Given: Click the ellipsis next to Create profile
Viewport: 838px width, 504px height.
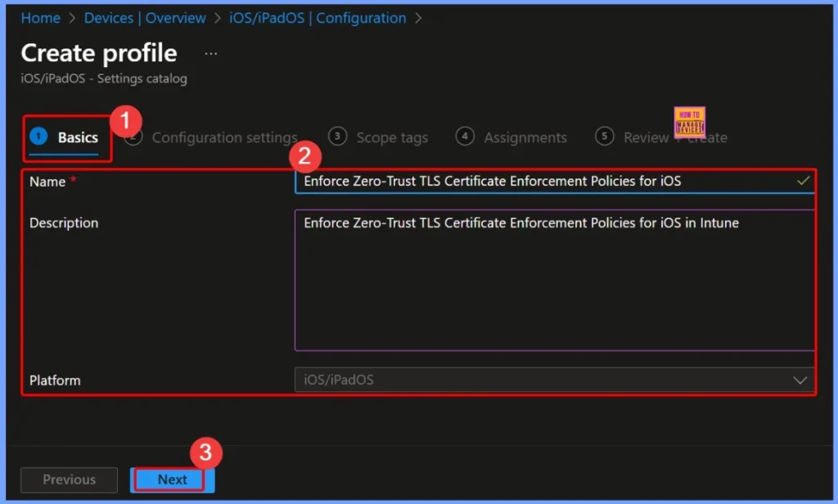Looking at the screenshot, I should tap(210, 52).
